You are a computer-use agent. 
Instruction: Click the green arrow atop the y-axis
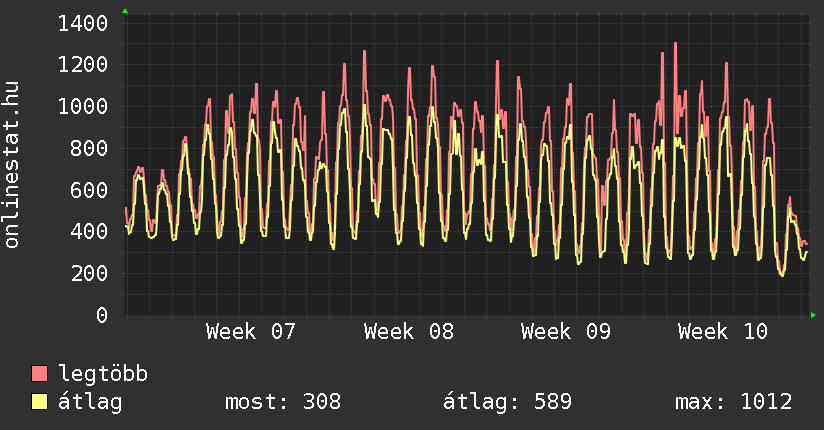click(x=125, y=11)
